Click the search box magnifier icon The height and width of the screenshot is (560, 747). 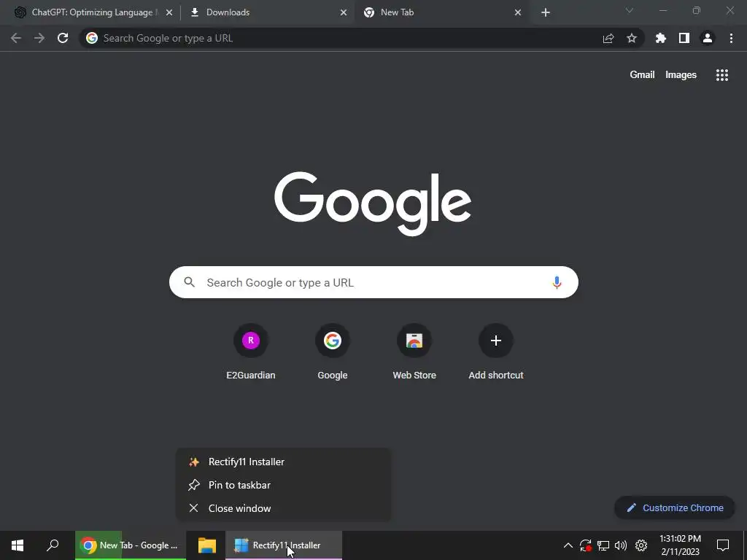click(190, 282)
